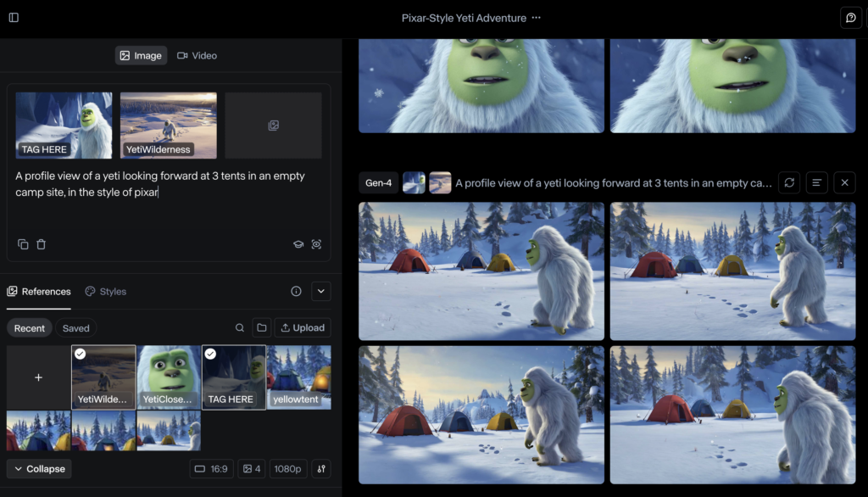Change the 1080p resolution setting
Viewport: 868px width, 497px height.
[x=288, y=469]
